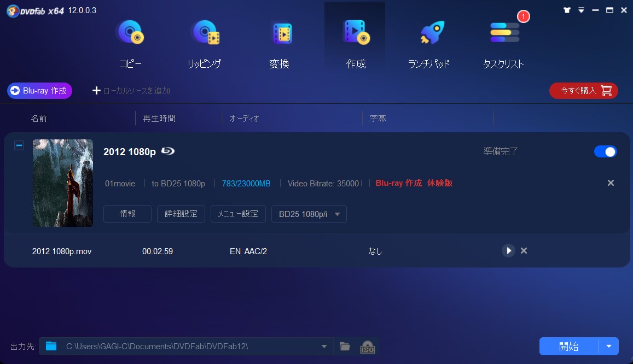Click the 783/23000MB size link

tap(246, 184)
